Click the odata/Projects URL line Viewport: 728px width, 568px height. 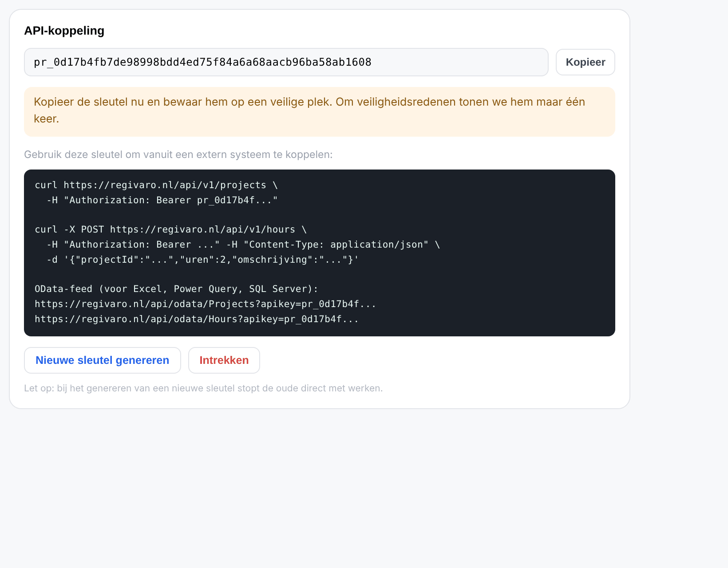coord(206,304)
